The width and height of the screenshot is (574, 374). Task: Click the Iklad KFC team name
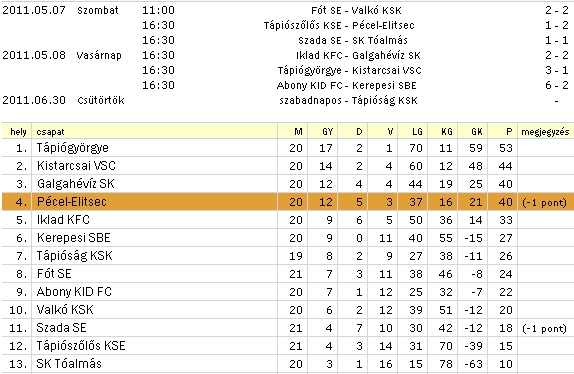click(63, 220)
